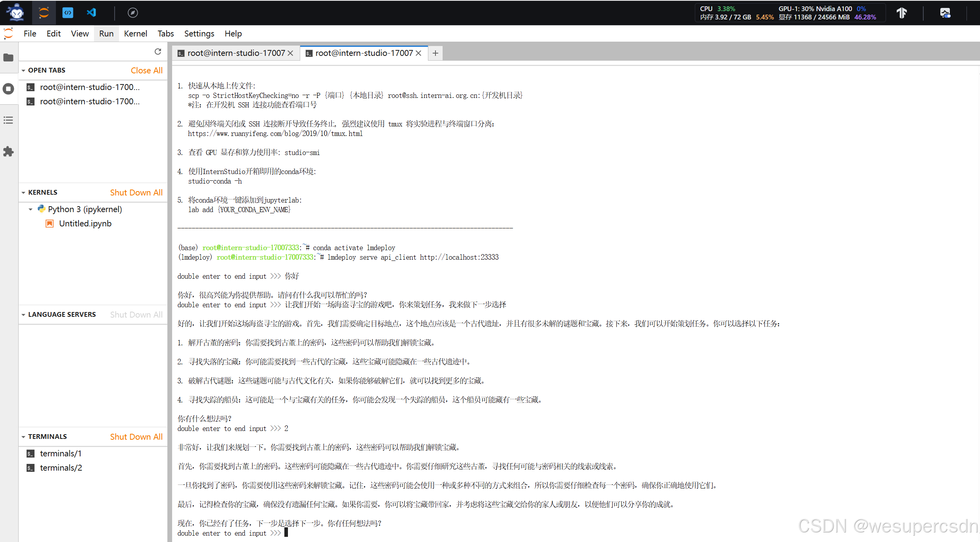Click the refresh icon in the sidebar
This screenshot has height=542, width=980.
158,52
